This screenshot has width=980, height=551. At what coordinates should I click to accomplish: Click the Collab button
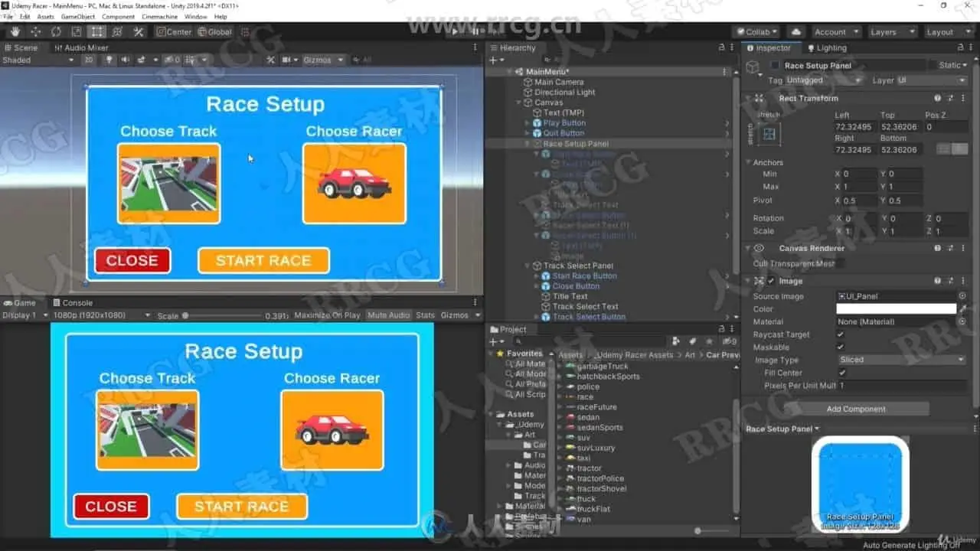pyautogui.click(x=757, y=32)
